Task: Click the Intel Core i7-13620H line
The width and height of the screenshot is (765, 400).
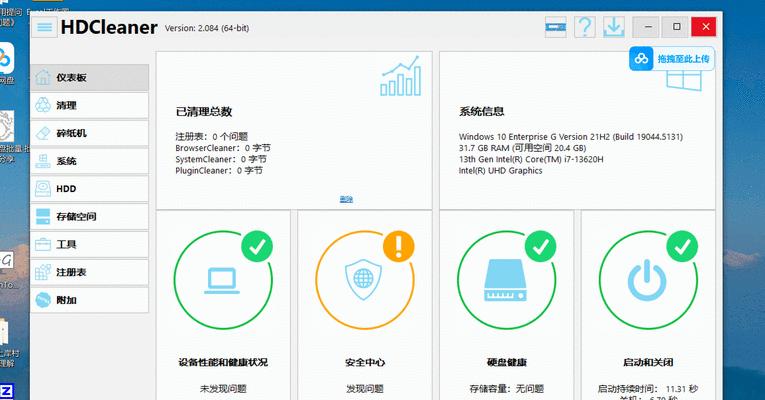Action: 531,160
